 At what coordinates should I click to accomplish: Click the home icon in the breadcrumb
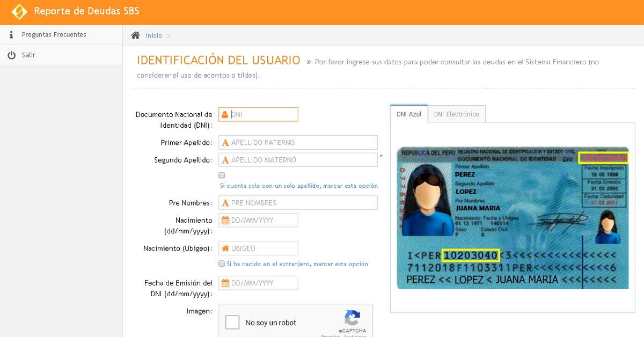click(x=135, y=35)
